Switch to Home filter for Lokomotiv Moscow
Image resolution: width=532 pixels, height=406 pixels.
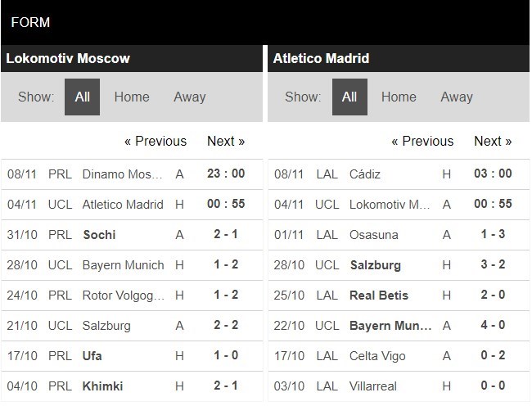tap(132, 97)
